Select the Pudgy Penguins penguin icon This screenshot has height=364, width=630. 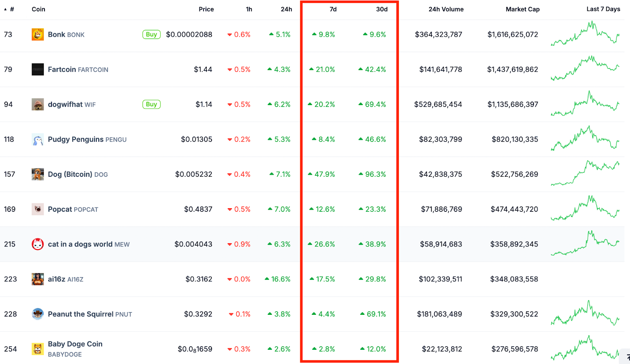coord(37,140)
